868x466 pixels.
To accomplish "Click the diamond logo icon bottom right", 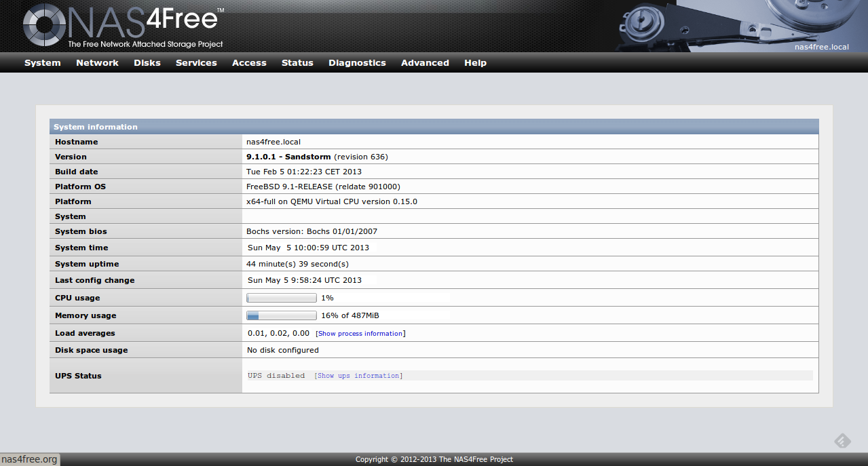I will tap(842, 440).
